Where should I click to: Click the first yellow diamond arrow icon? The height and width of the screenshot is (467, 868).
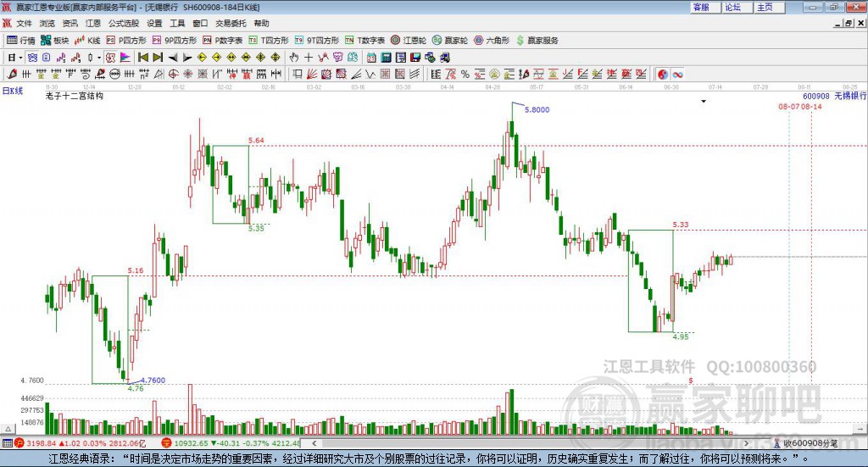coord(202,58)
